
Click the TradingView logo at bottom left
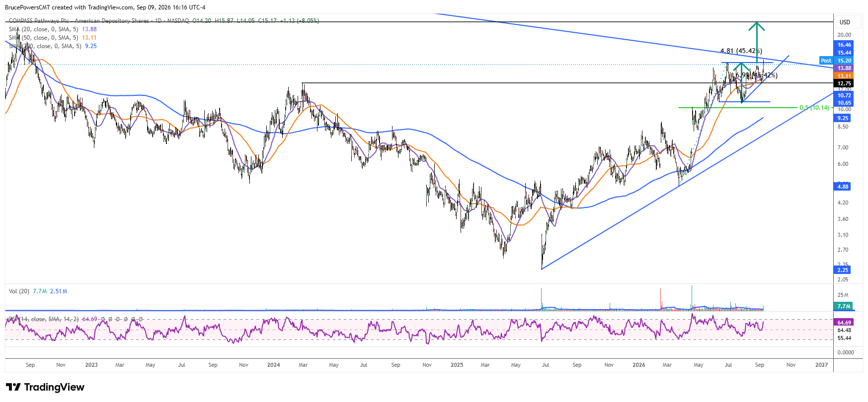point(45,387)
